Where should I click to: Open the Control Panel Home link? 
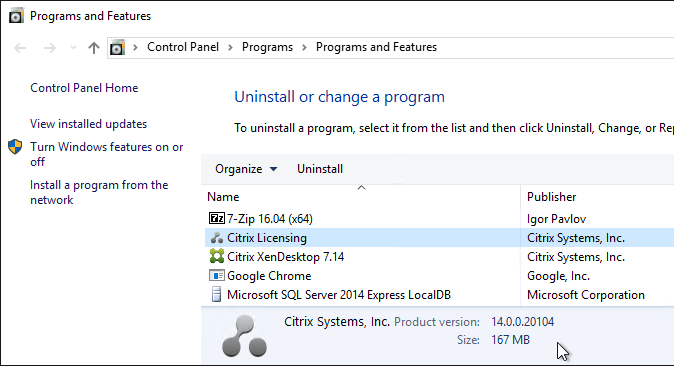coord(84,88)
